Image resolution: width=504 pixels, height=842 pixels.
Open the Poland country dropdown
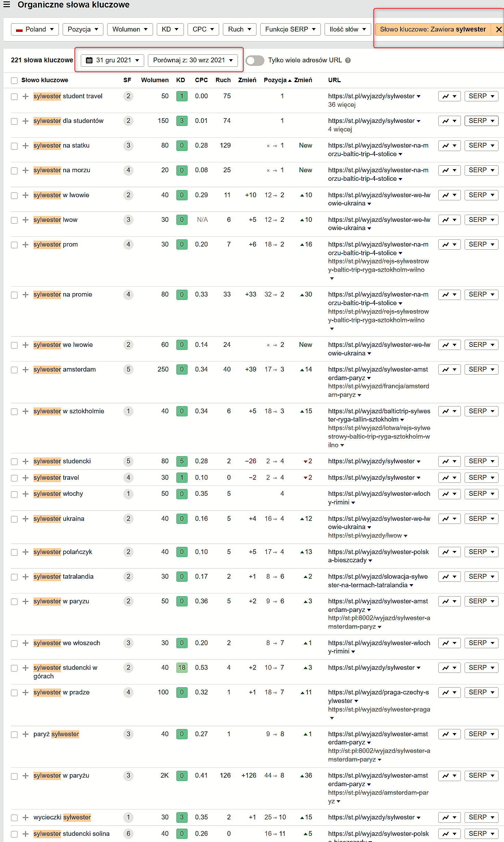coord(35,29)
